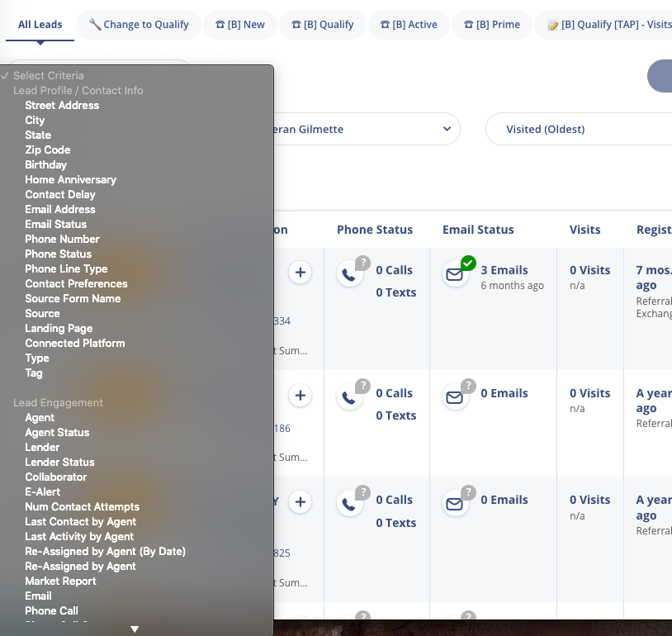The image size is (672, 636).
Task: Switch to the All Leads tab
Action: click(40, 25)
